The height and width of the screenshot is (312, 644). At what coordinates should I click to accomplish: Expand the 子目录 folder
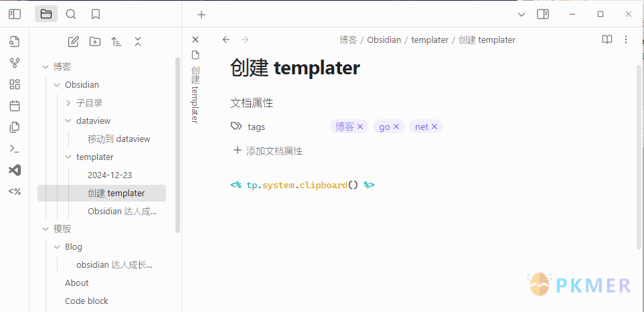pos(68,103)
